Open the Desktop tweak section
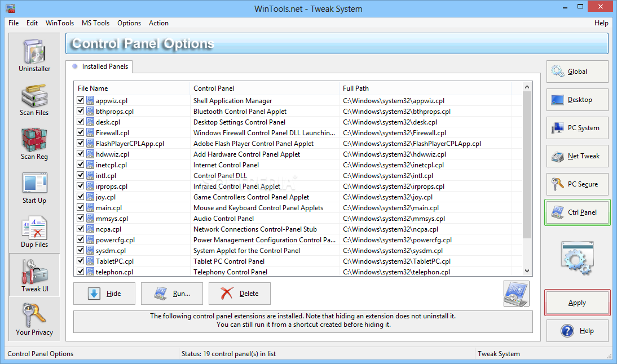Viewport: 617px width, 364px height. pos(578,100)
